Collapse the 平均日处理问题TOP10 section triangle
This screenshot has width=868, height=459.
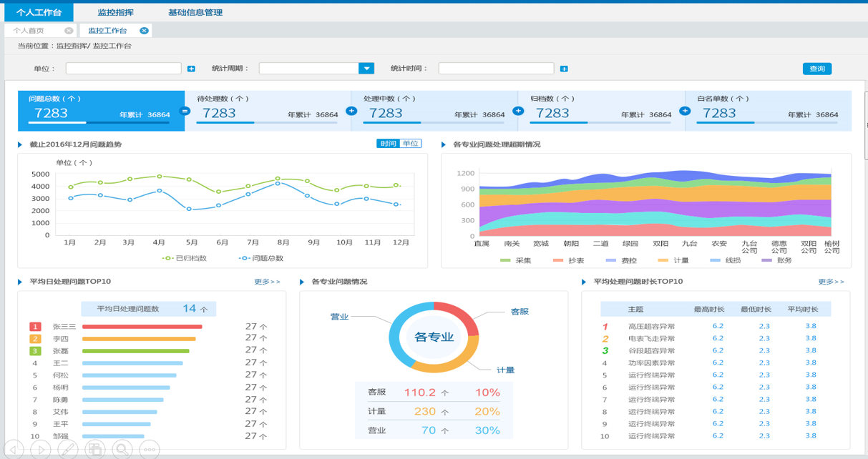(x=20, y=282)
